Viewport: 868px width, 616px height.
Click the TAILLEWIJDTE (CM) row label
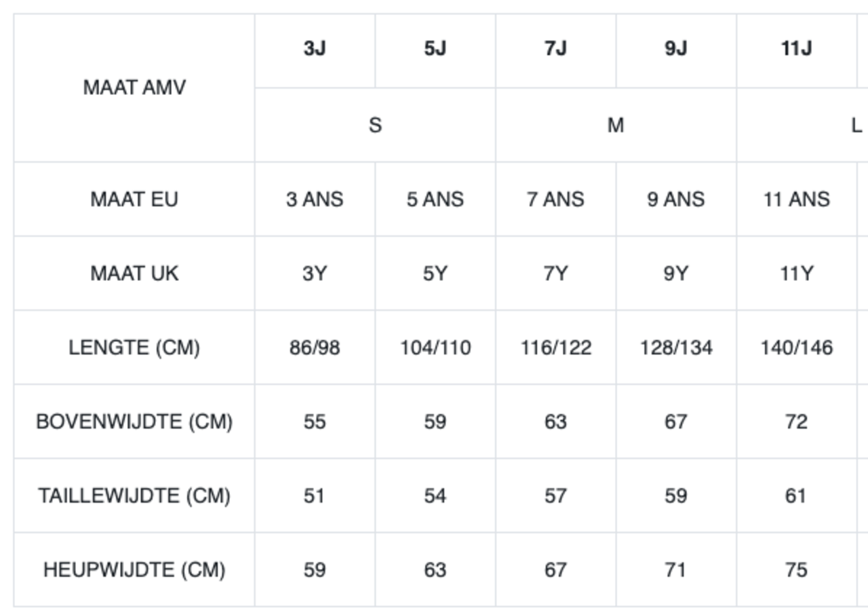pos(134,496)
